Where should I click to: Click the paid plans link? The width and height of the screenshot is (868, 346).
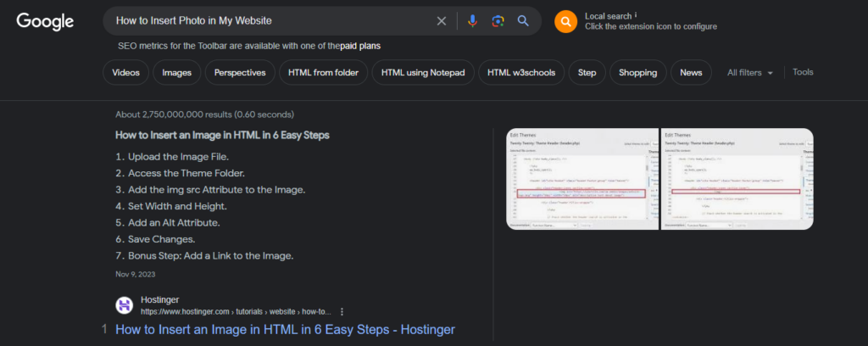click(360, 46)
